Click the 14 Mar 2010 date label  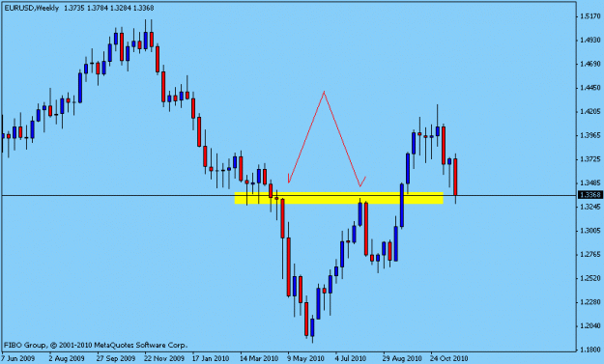click(x=259, y=358)
